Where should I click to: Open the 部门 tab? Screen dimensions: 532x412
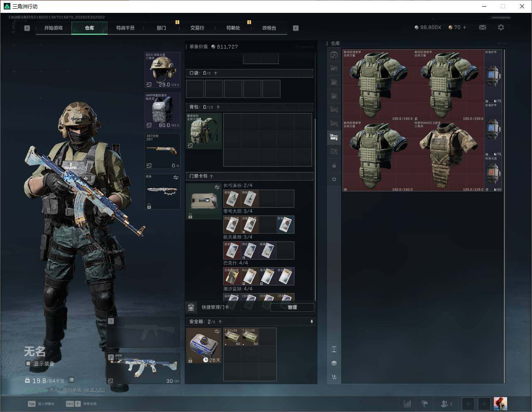click(x=161, y=28)
